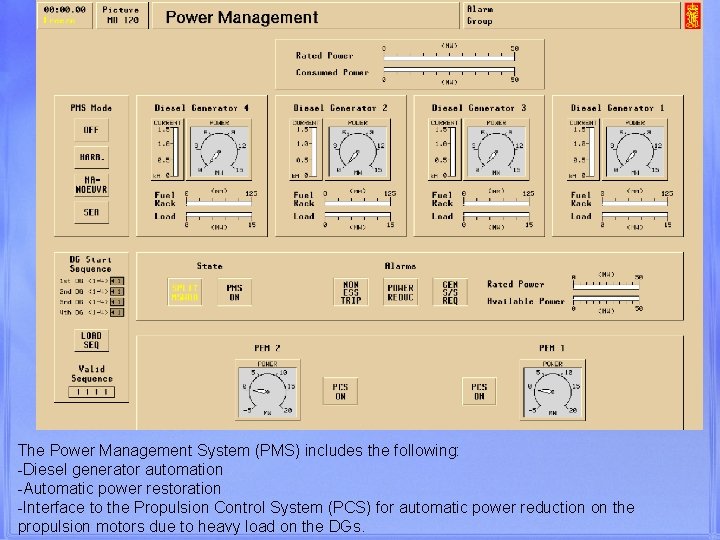Click Diesel Generator 3 current bar
Image resolution: width=720 pixels, height=540 pixels.
pos(453,152)
